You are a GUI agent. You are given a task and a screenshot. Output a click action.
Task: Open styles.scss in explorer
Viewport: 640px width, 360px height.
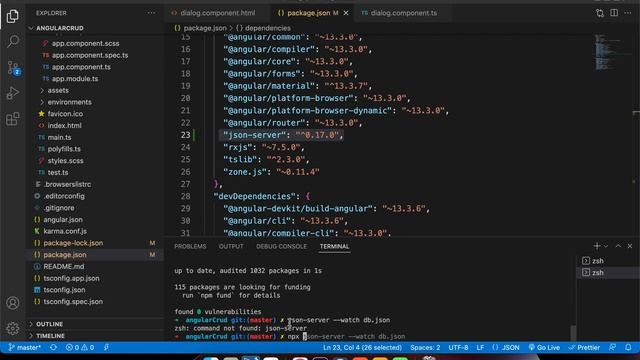pos(65,161)
